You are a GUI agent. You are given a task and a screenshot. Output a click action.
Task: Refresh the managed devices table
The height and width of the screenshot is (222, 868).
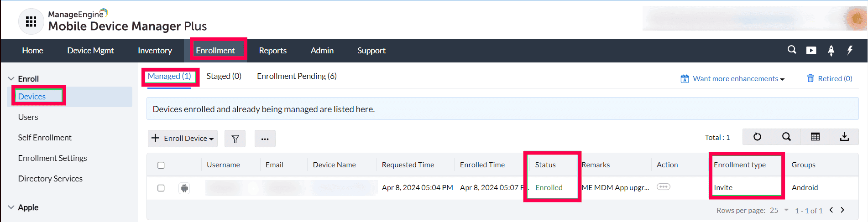click(757, 137)
